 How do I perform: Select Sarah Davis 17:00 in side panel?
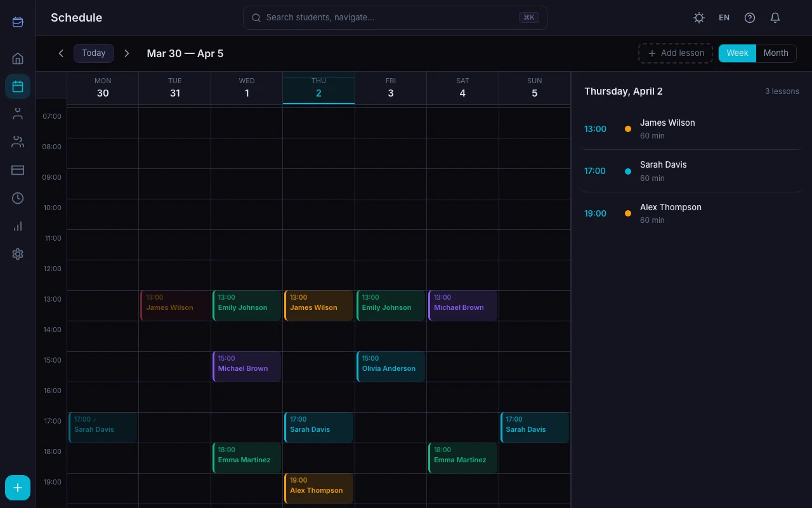pyautogui.click(x=691, y=171)
